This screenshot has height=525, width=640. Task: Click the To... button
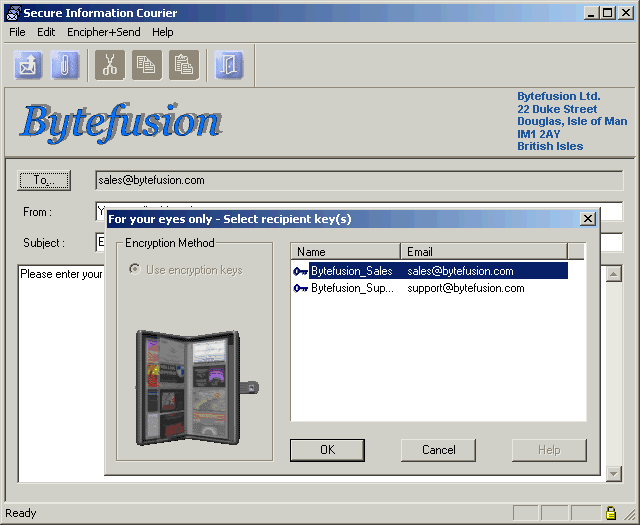[44, 180]
